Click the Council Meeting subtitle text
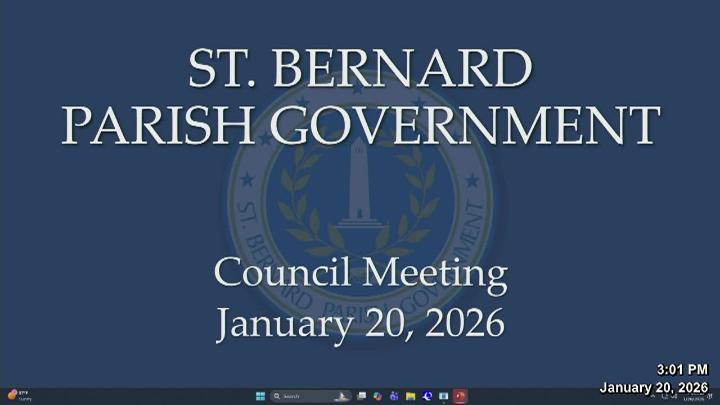Viewport: 720px width, 405px height. pos(360,273)
